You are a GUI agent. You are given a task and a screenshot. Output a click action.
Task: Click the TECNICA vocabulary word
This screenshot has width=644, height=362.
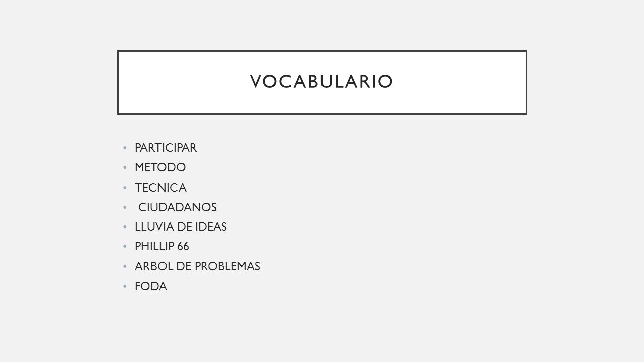(160, 188)
